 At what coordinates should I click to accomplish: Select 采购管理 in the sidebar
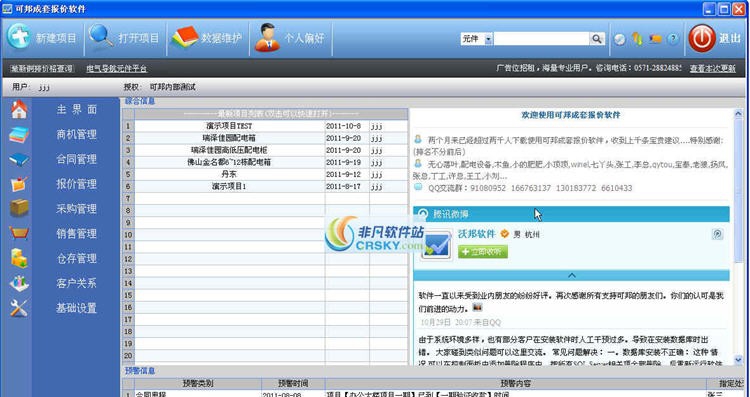[77, 209]
